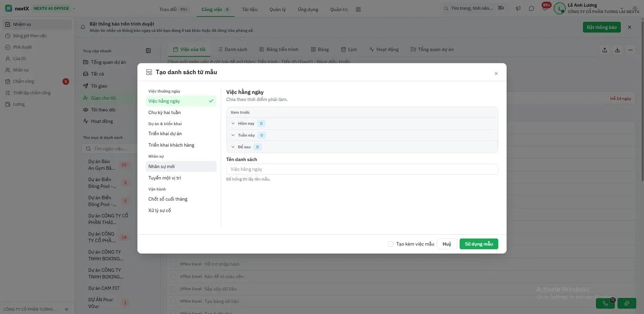The height and width of the screenshot is (314, 644).
Task: Open the notification bell with 99+ badge
Action: click(x=545, y=8)
